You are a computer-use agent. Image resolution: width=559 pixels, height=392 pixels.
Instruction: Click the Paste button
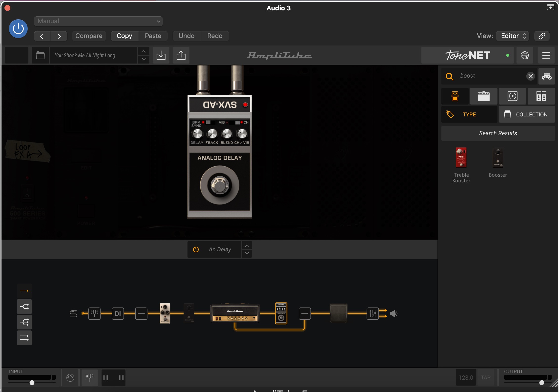click(x=153, y=36)
